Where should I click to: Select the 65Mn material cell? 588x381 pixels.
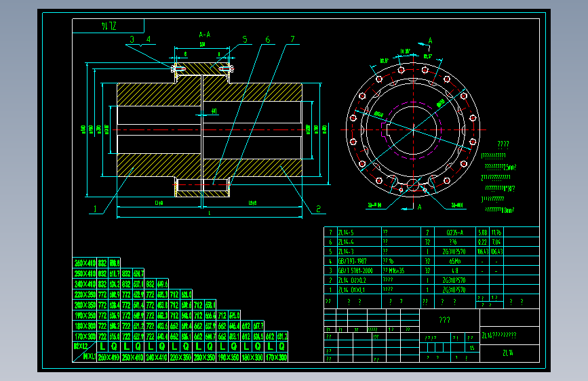454,261
